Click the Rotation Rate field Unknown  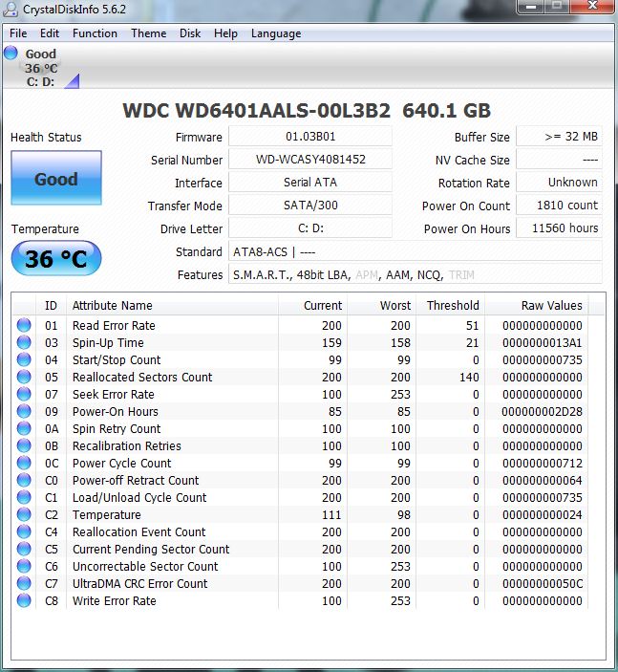tap(560, 183)
